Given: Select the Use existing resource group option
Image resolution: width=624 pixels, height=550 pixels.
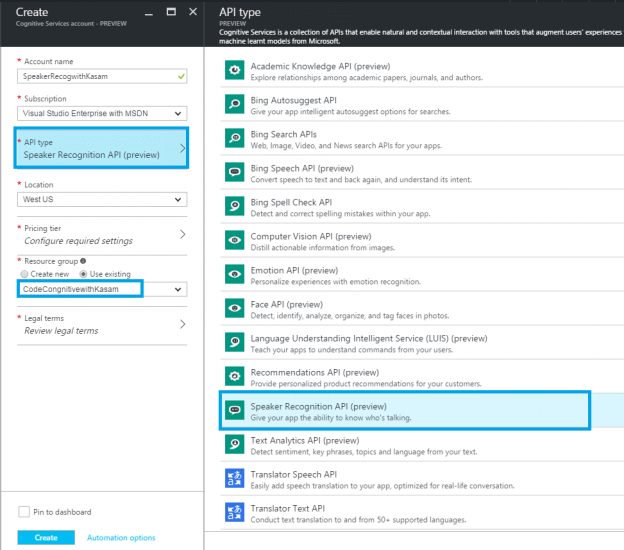Looking at the screenshot, I should tap(83, 274).
